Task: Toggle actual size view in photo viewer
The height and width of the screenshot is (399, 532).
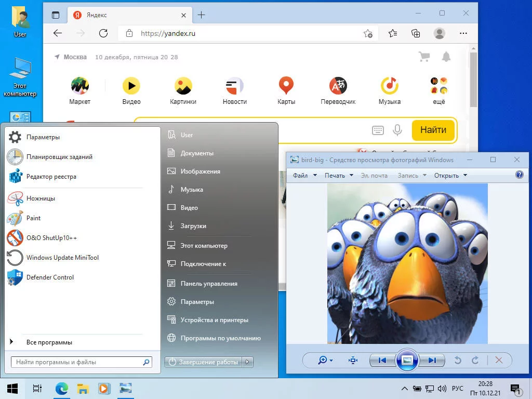Action: tap(353, 360)
